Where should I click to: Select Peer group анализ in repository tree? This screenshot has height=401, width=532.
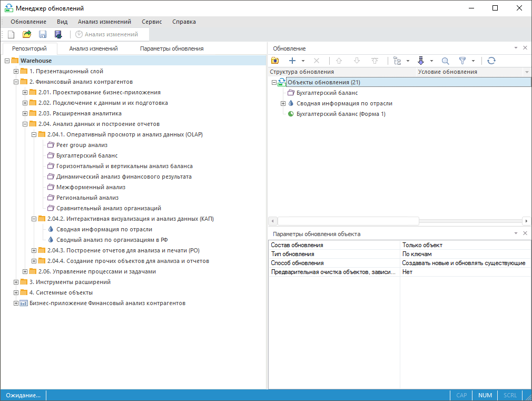click(x=82, y=145)
